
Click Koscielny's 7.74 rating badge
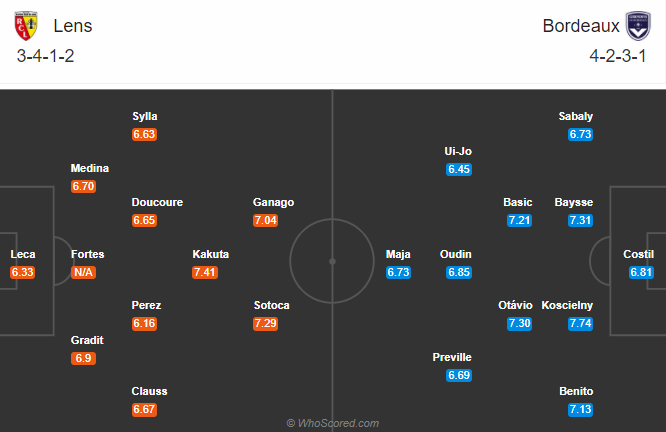tap(580, 324)
